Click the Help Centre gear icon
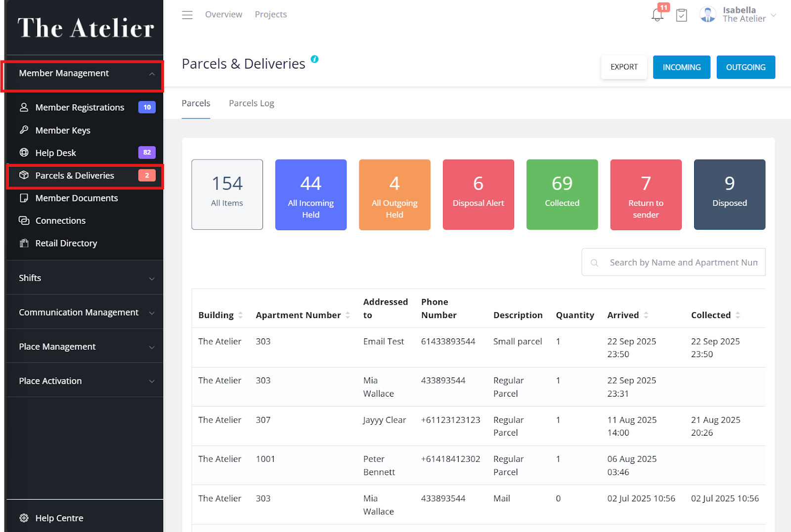Screen dimensions: 791x532 pos(24,518)
